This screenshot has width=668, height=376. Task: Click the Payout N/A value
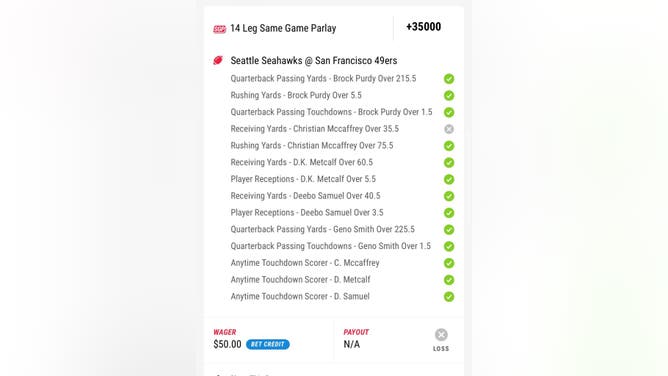pyautogui.click(x=352, y=344)
